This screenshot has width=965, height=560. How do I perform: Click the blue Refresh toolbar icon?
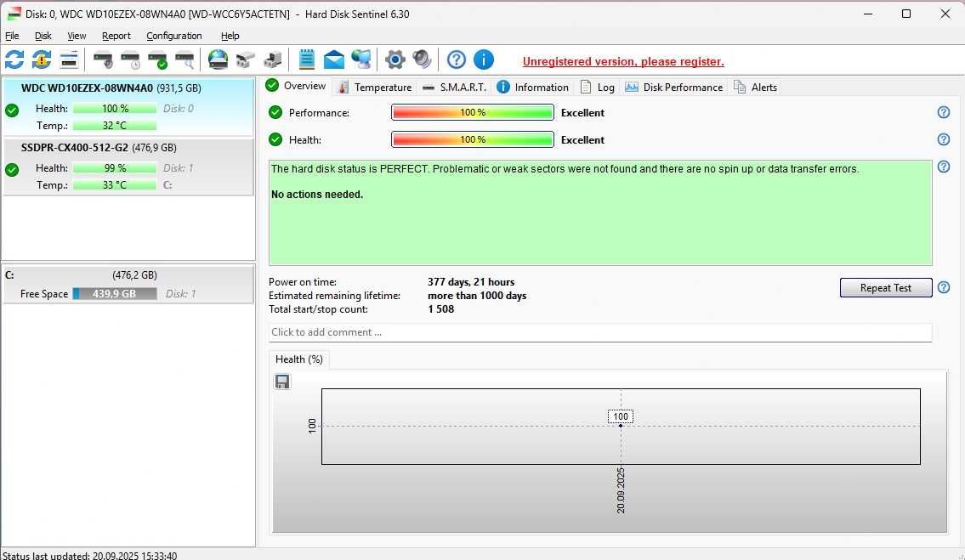coord(14,59)
